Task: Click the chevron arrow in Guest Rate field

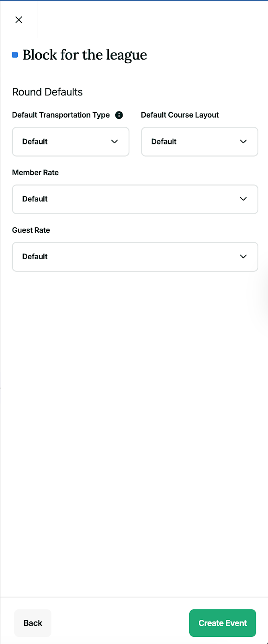Action: 243,256
